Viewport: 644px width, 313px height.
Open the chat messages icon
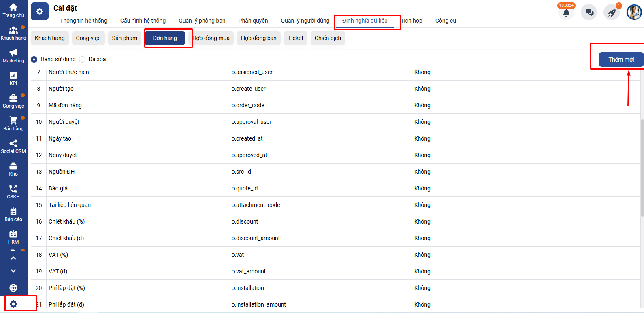point(589,13)
